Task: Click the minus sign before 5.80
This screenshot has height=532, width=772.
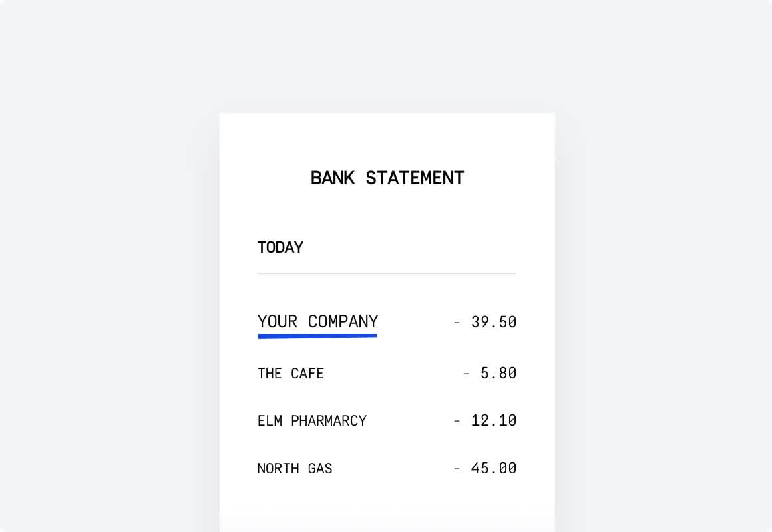Action: point(467,374)
